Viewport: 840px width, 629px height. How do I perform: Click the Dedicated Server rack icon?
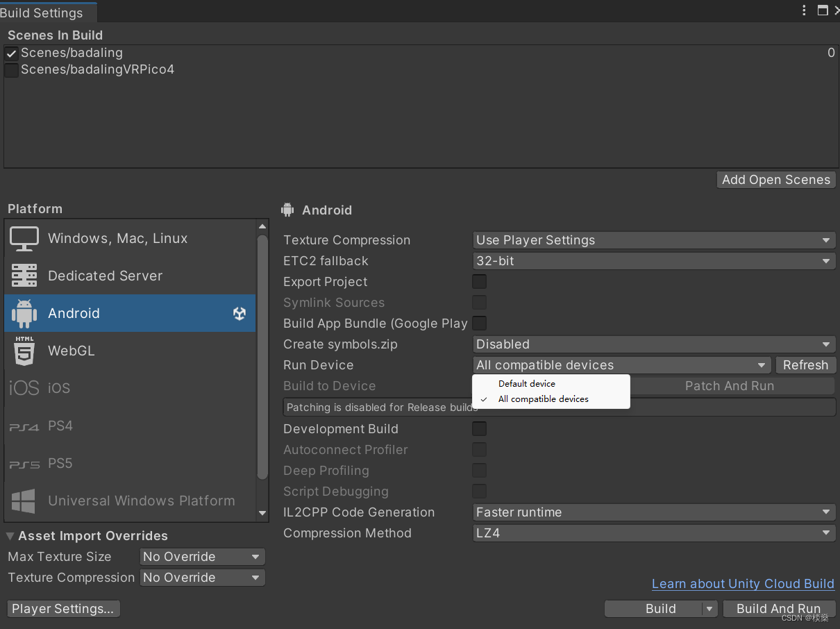click(24, 276)
